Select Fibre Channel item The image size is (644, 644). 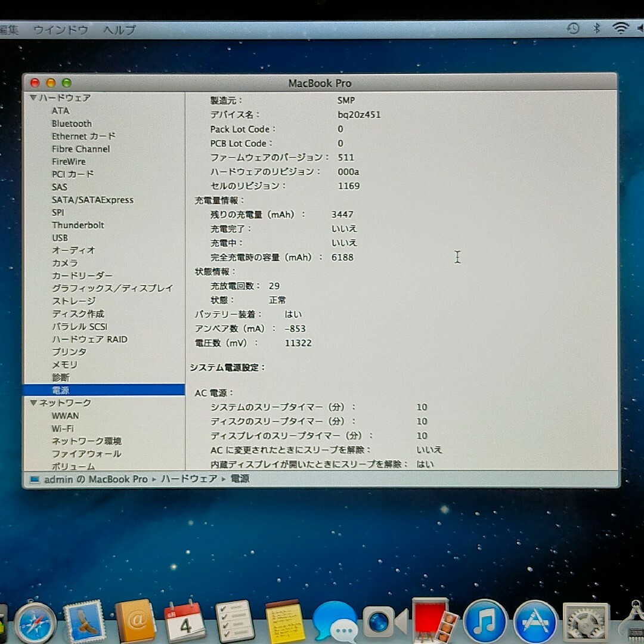point(80,149)
